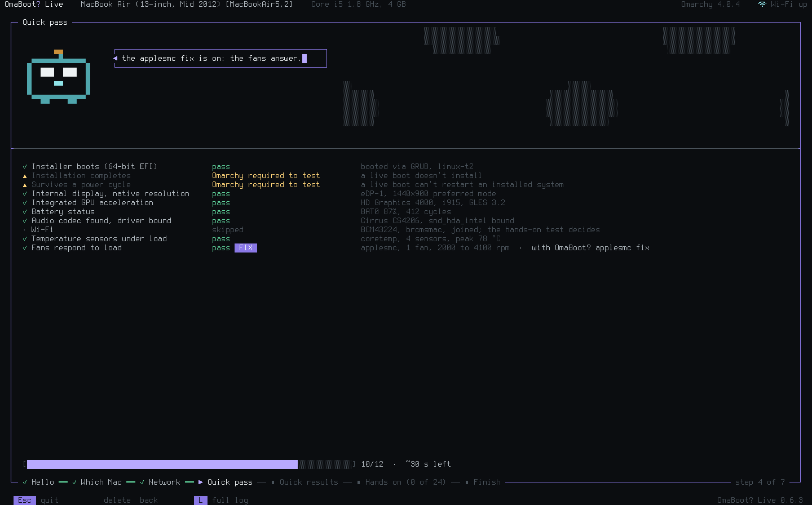The width and height of the screenshot is (812, 505).
Task: Click the 'Core i5 1.8 GHz, 4 GB' spec text
Action: [359, 4]
